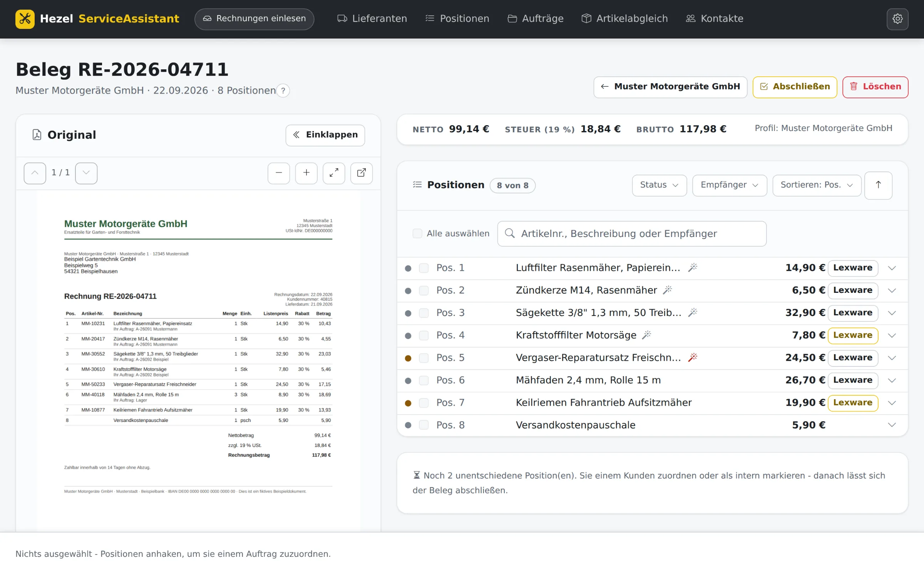Go to next PDF page with the down arrow
The height and width of the screenshot is (578, 924).
click(86, 173)
